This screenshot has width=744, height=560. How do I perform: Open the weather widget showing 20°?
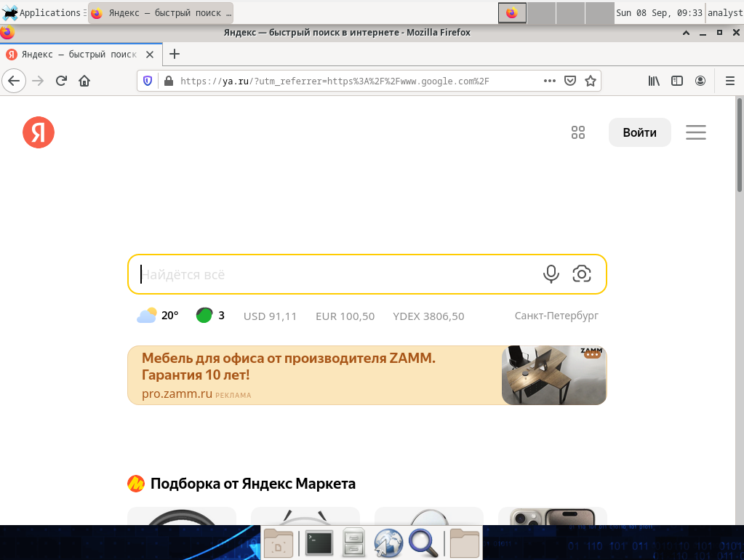158,316
